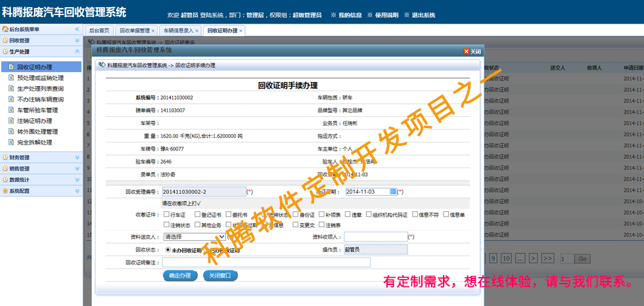
Task: Click the clock icon beside 回收管理
Action: (x=5, y=41)
